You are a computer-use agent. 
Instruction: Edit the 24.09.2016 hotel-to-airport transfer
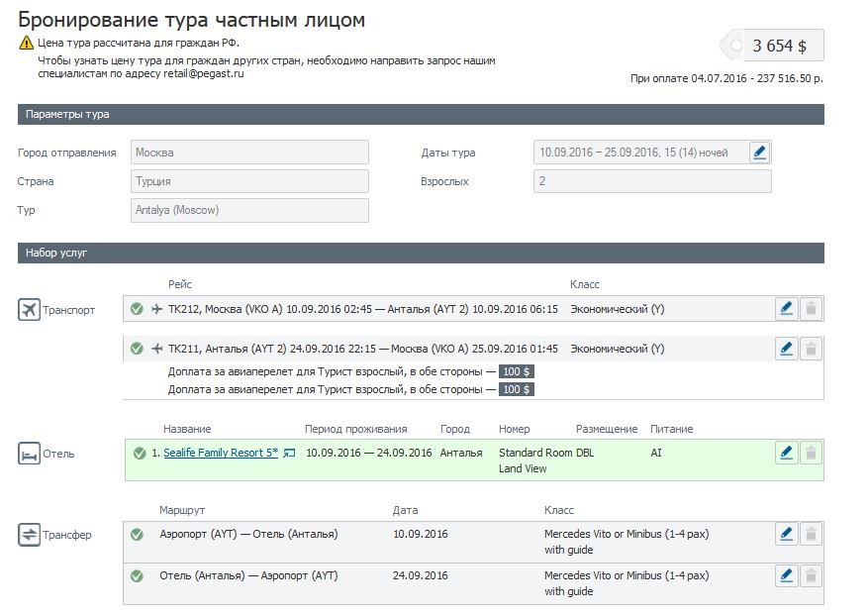(786, 575)
